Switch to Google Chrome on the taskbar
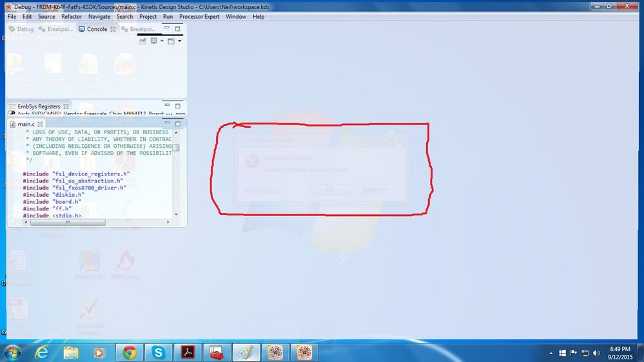 click(130, 352)
